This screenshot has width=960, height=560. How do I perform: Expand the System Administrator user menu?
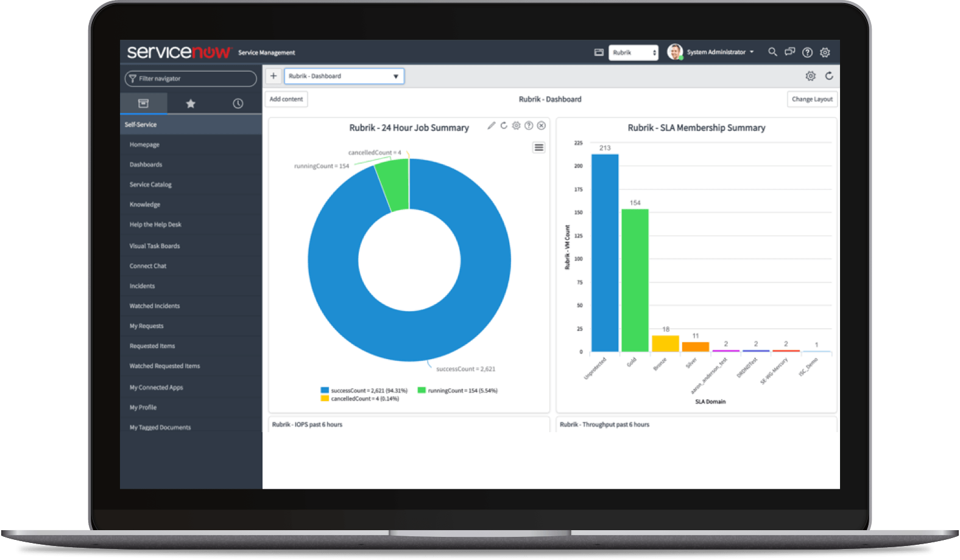tap(721, 52)
